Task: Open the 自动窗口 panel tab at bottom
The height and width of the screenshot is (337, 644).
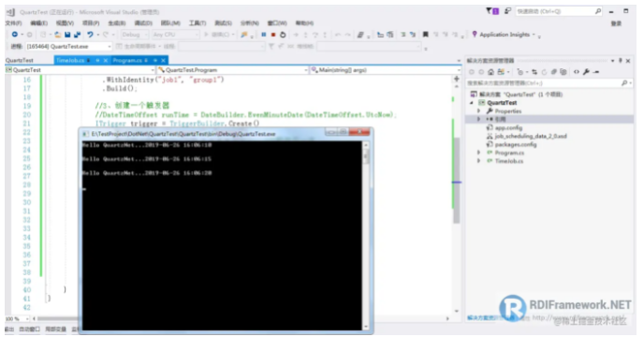Action: click(30, 330)
